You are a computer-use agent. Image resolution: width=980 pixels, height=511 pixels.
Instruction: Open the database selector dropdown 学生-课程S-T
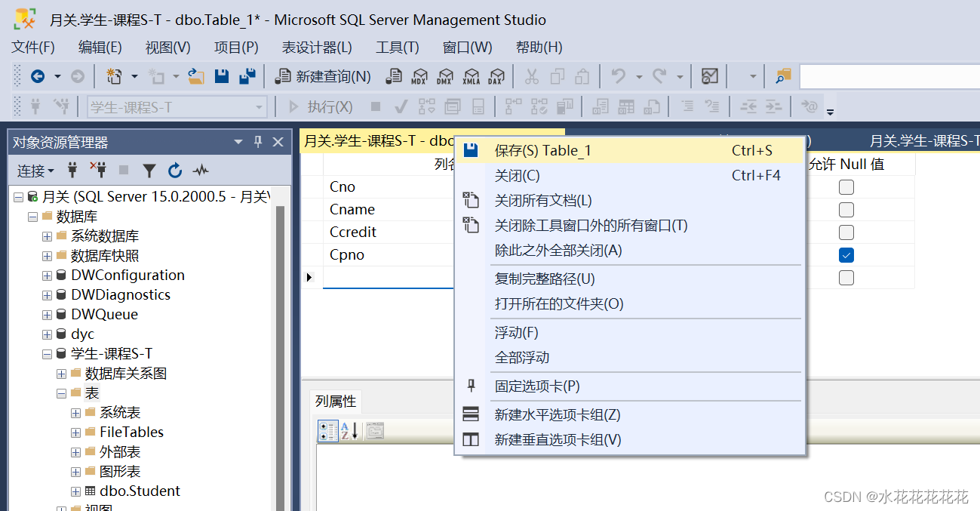(177, 107)
